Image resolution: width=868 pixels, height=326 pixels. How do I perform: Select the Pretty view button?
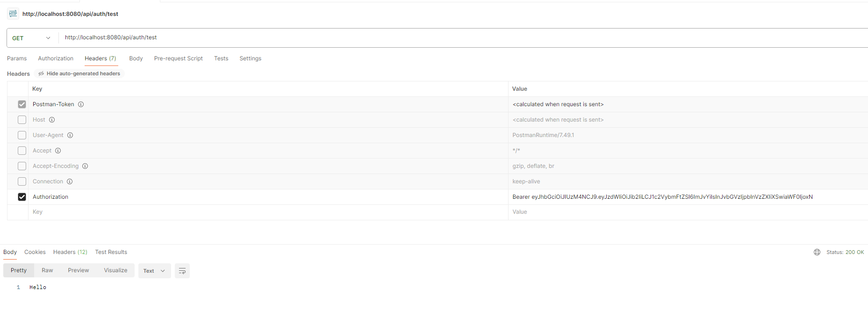pos(19,270)
